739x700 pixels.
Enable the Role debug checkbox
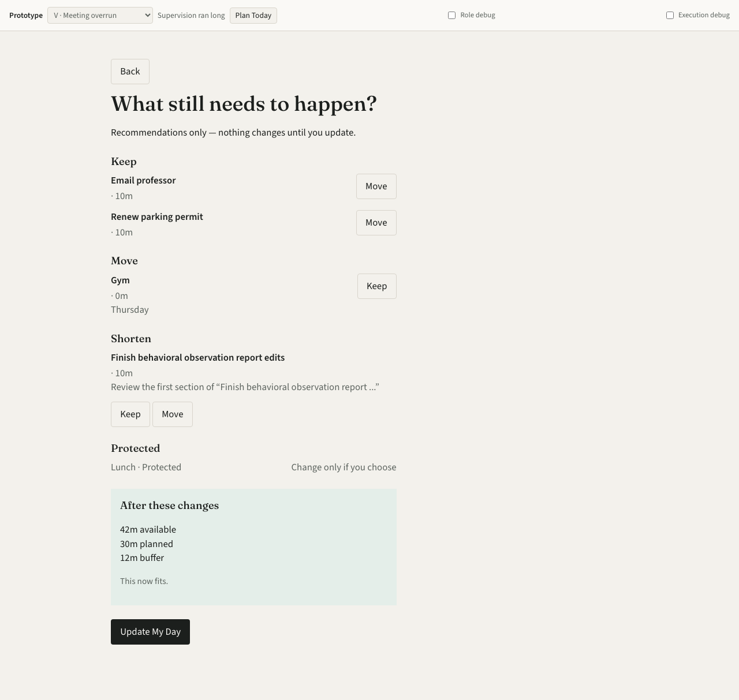pos(451,15)
